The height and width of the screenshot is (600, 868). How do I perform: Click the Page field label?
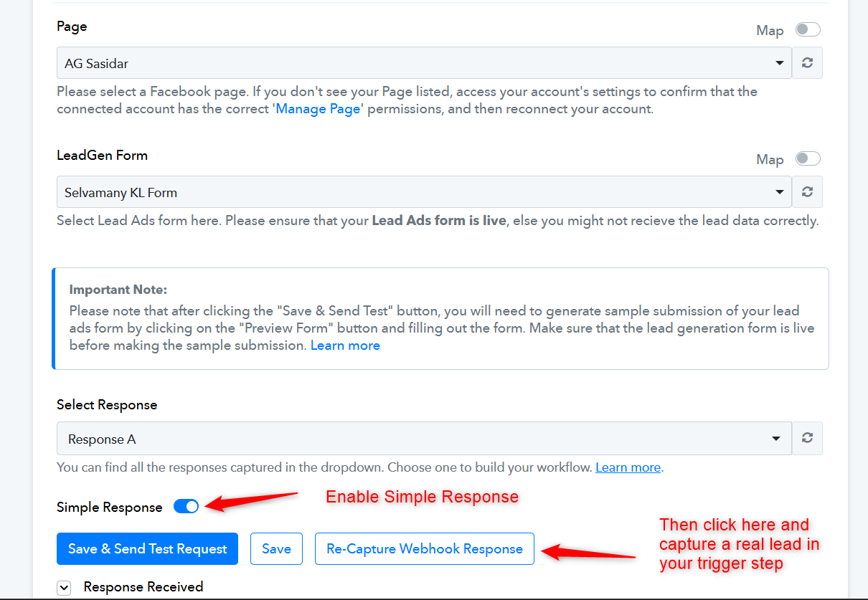72,27
